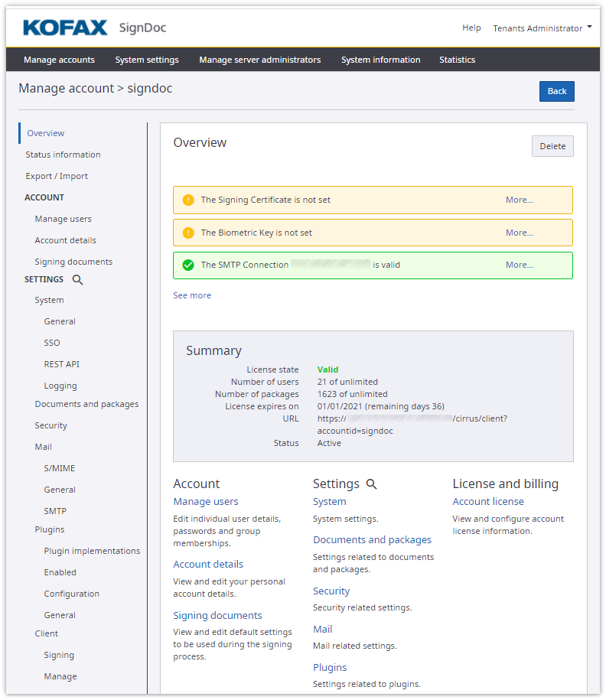Viewport: 606px width, 700px height.
Task: Select REST API in the sidebar
Action: (62, 365)
